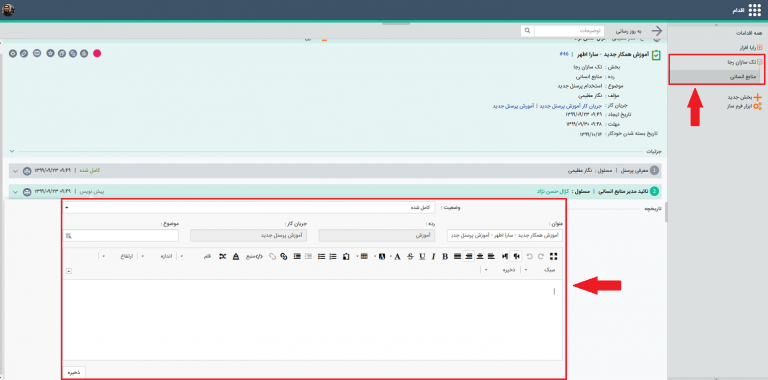Expand the جزئیات details chevron
Image resolution: width=768 pixels, height=380 pixels.
point(12,151)
